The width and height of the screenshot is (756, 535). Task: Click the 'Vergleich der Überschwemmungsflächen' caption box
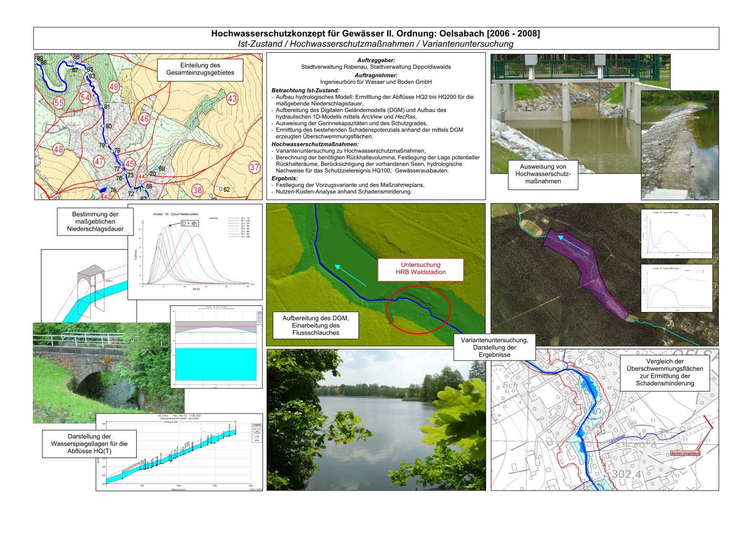(x=665, y=372)
